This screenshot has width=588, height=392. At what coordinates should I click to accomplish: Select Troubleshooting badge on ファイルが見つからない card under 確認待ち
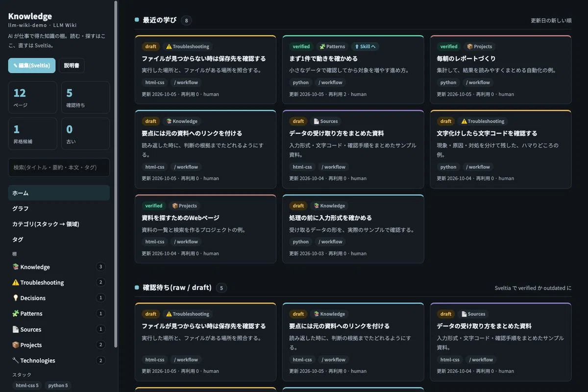pos(188,314)
